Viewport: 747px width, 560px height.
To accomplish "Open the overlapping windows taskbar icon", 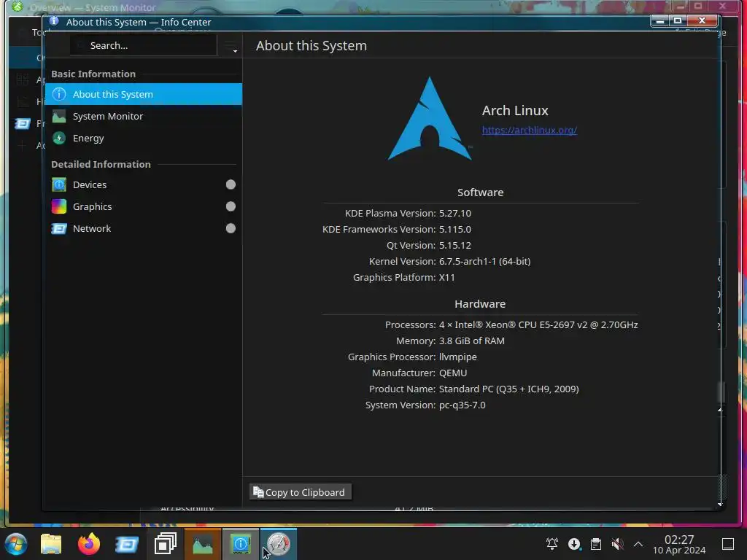I will 166,544.
